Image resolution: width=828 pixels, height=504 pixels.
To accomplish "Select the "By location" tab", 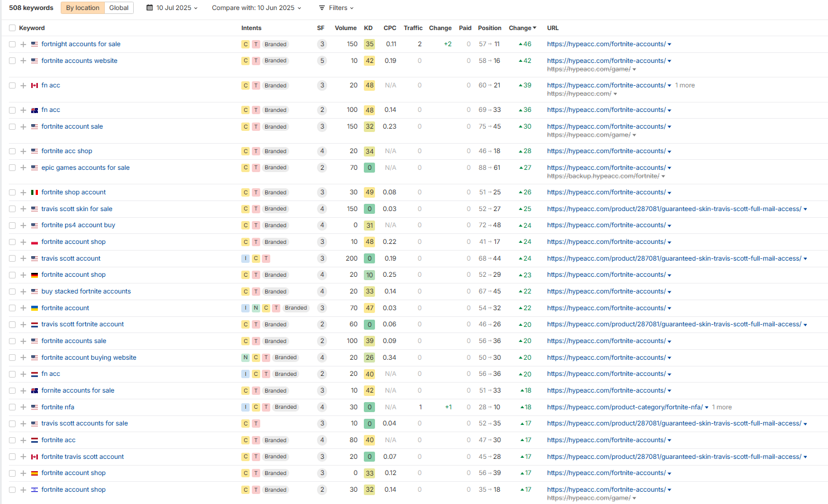I will pyautogui.click(x=82, y=8).
